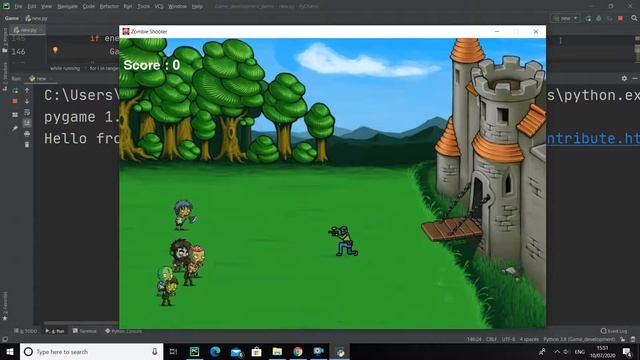The image size is (640, 360).
Task: Hide the Run panel with minimize dash icon
Action: tap(634, 78)
